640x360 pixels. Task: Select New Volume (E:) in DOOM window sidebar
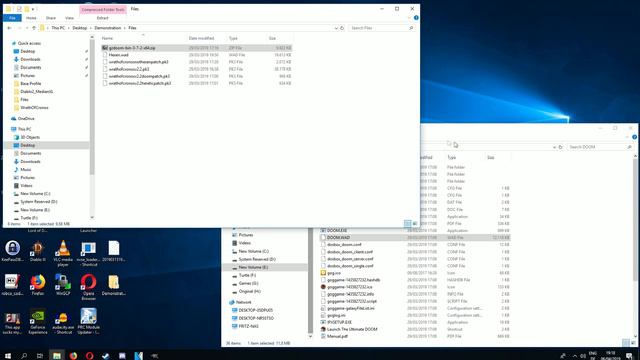(253, 267)
